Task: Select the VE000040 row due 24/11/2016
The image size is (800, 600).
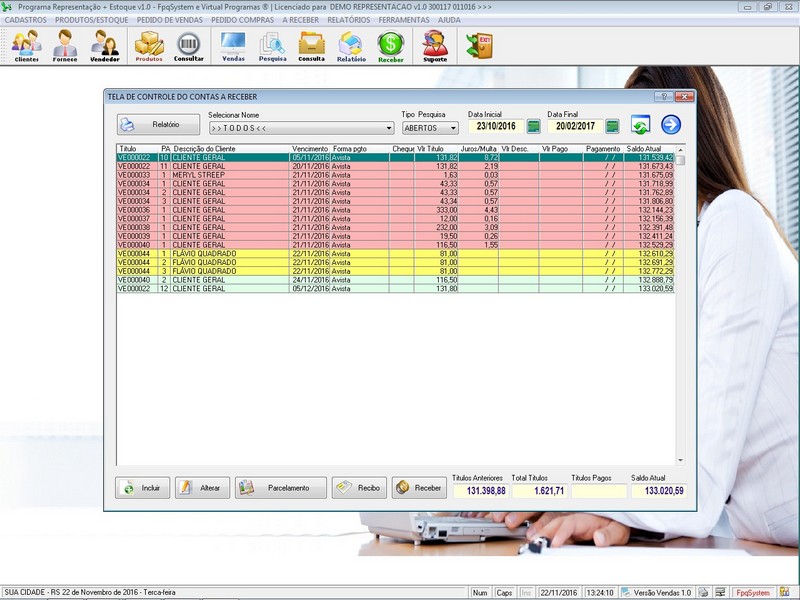Action: 395,280
